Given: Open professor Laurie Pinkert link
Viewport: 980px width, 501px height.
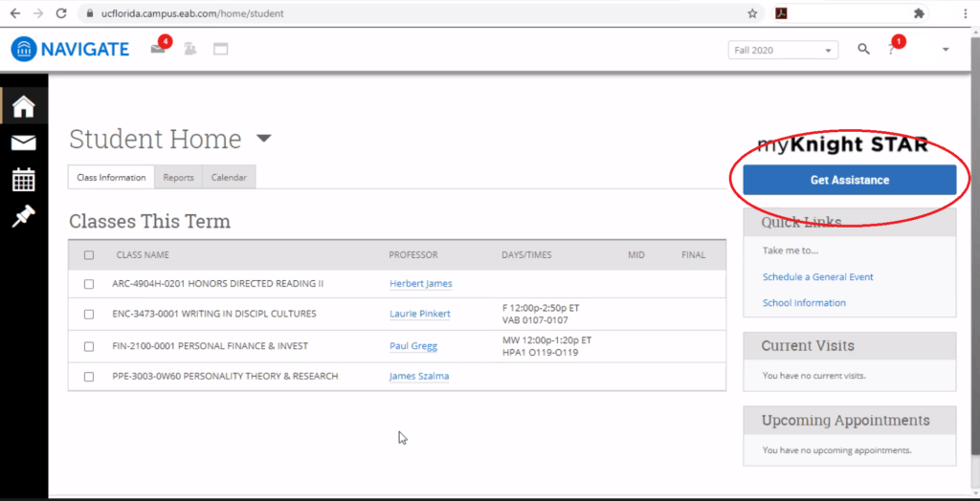Looking at the screenshot, I should (x=419, y=314).
